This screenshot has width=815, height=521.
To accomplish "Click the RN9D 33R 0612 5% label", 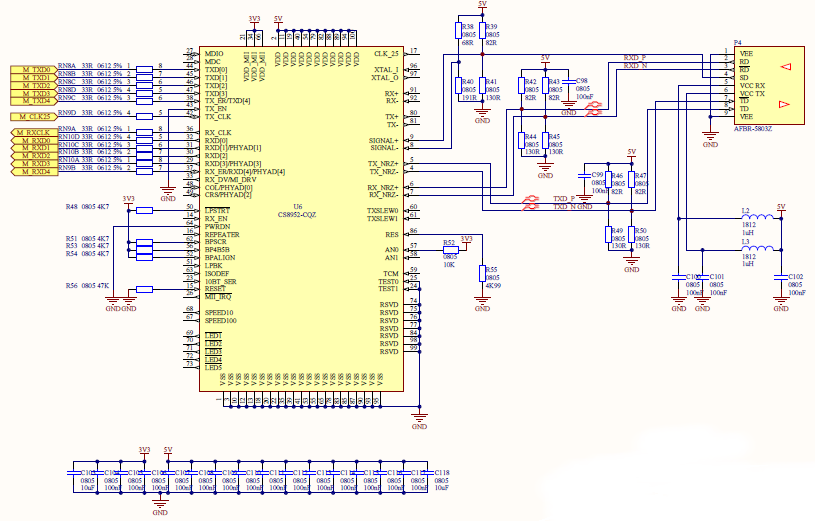I will [90, 112].
